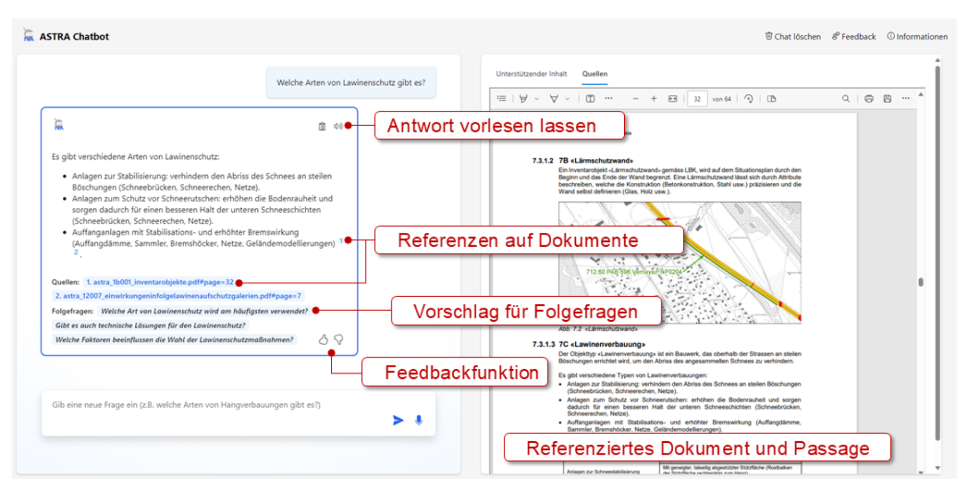Ask follow-up 'Welche Faktoren beeinflussen die Wahl'
The image size is (980, 479).
[x=175, y=340]
